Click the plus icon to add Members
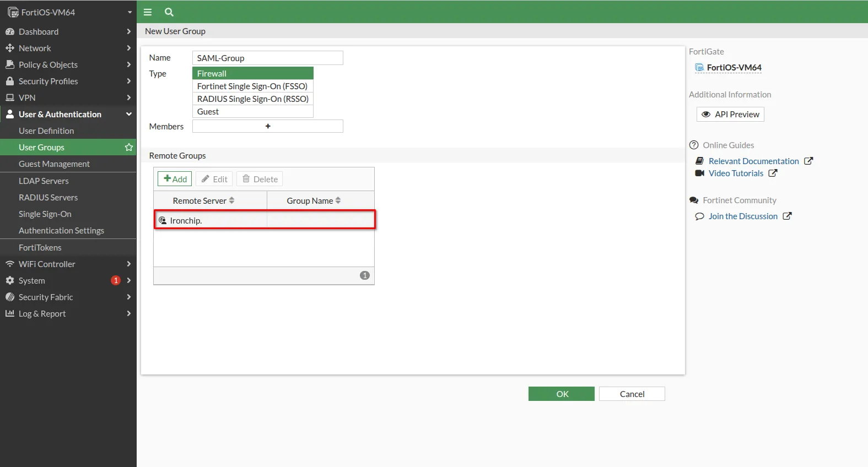This screenshot has width=868, height=467. 268,126
